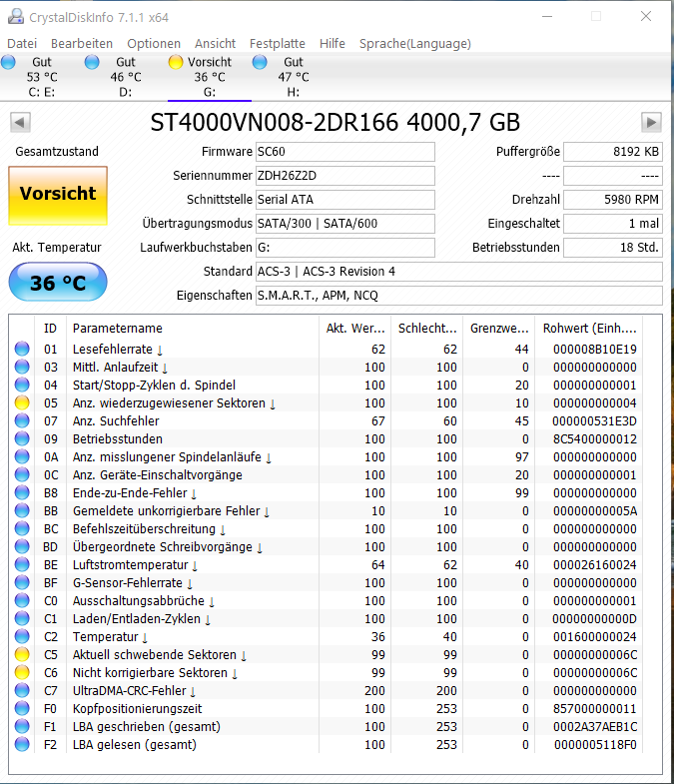Viewport: 674px width, 784px height.
Task: Click status orb of G-Sensor-Fehlerrate row
Action: pos(22,582)
